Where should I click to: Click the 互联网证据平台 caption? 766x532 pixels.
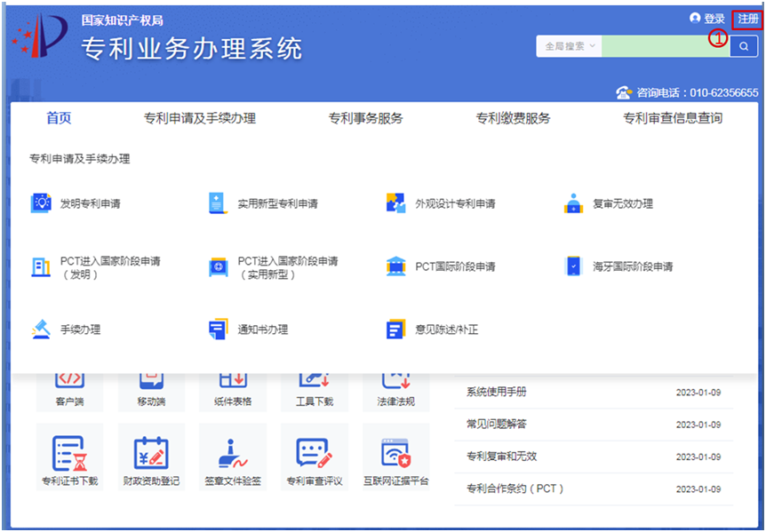tap(395, 481)
